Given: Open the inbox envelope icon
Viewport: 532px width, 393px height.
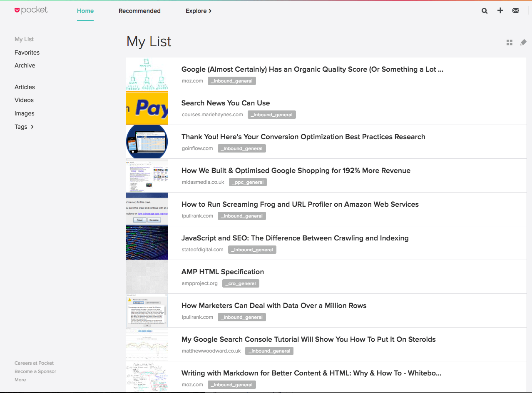Looking at the screenshot, I should coord(516,11).
